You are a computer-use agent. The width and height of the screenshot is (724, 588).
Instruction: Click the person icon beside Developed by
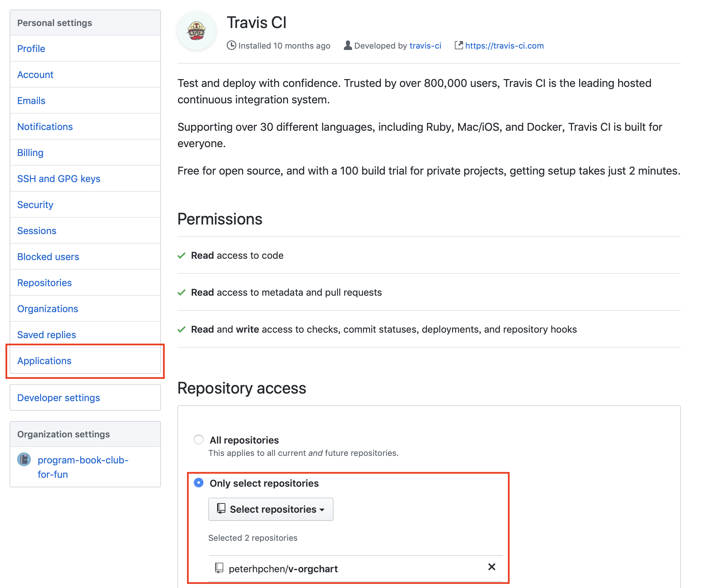[x=348, y=45]
